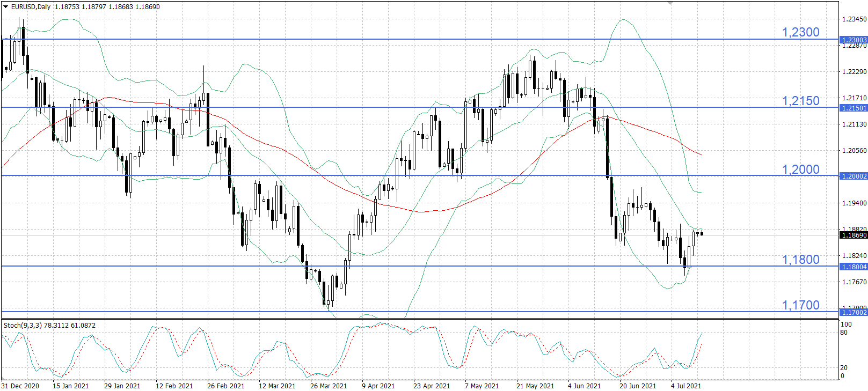Click the blue 1.21501 price tag

coord(854,108)
